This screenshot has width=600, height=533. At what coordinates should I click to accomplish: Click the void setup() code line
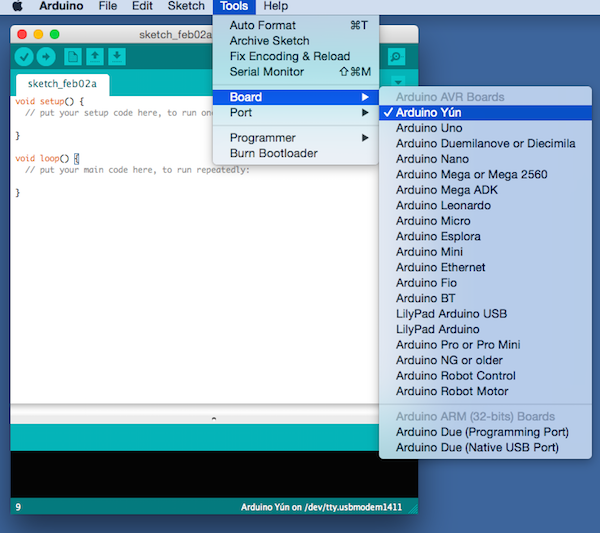pyautogui.click(x=49, y=101)
